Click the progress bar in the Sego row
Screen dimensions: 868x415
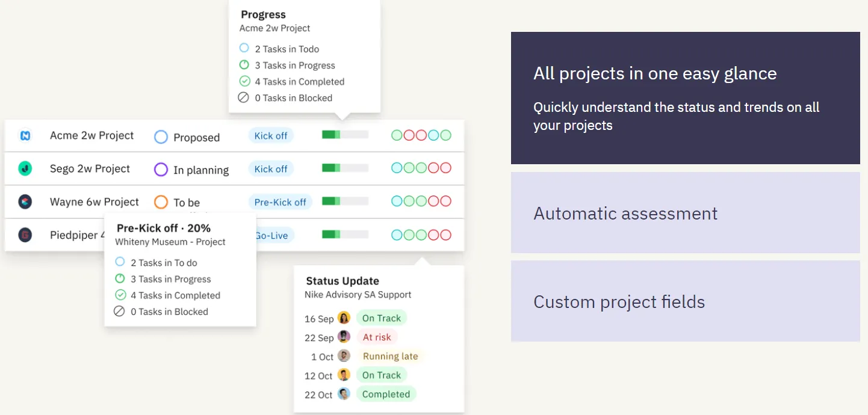pos(344,167)
